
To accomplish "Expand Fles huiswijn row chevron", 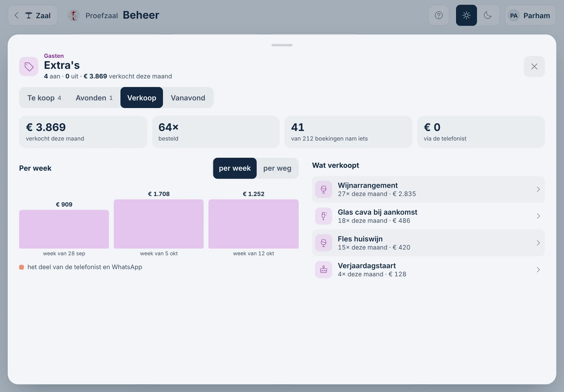I will [538, 243].
